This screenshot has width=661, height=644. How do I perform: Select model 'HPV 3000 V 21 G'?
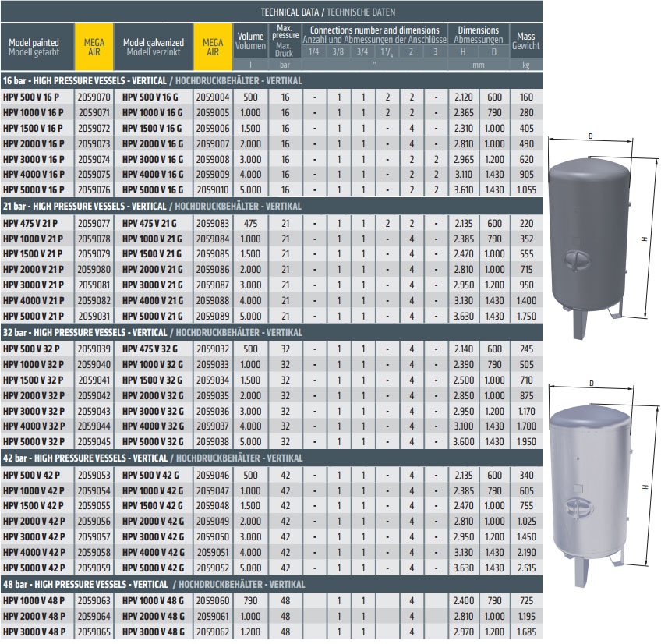[153, 285]
